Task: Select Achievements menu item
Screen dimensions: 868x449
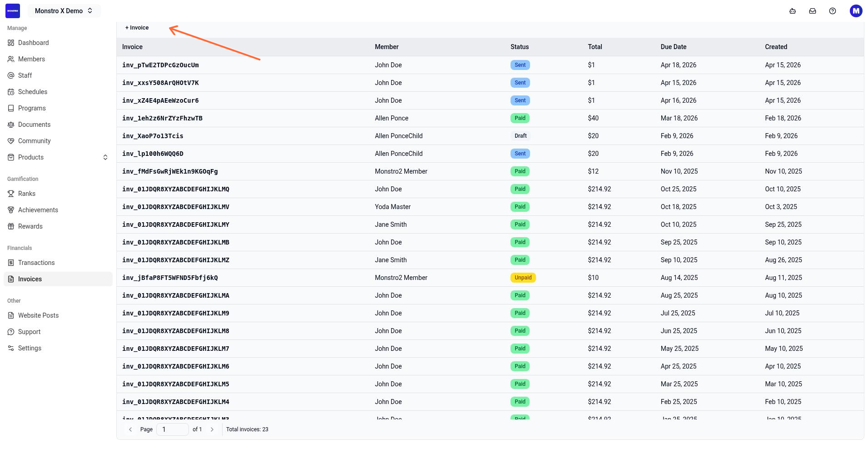Action: (58, 210)
